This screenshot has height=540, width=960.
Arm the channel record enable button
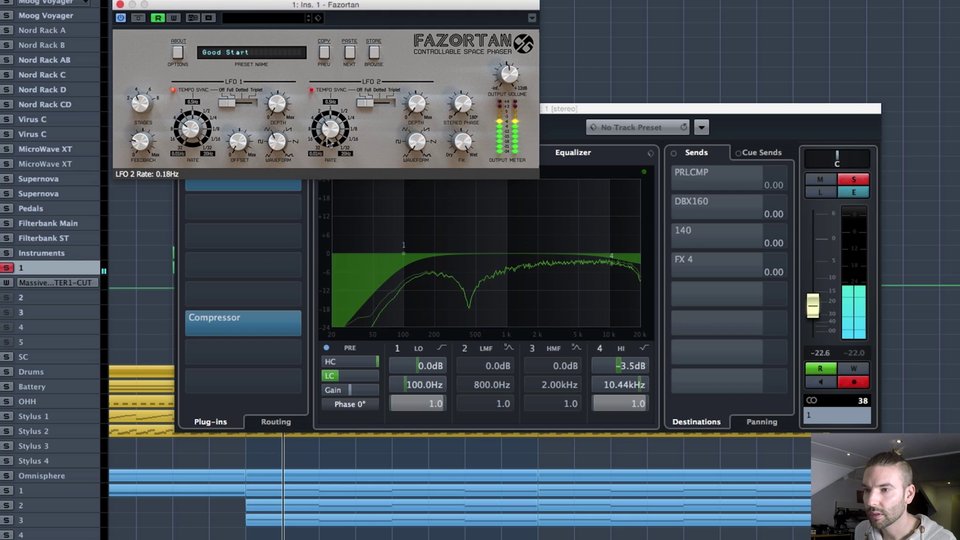point(853,381)
